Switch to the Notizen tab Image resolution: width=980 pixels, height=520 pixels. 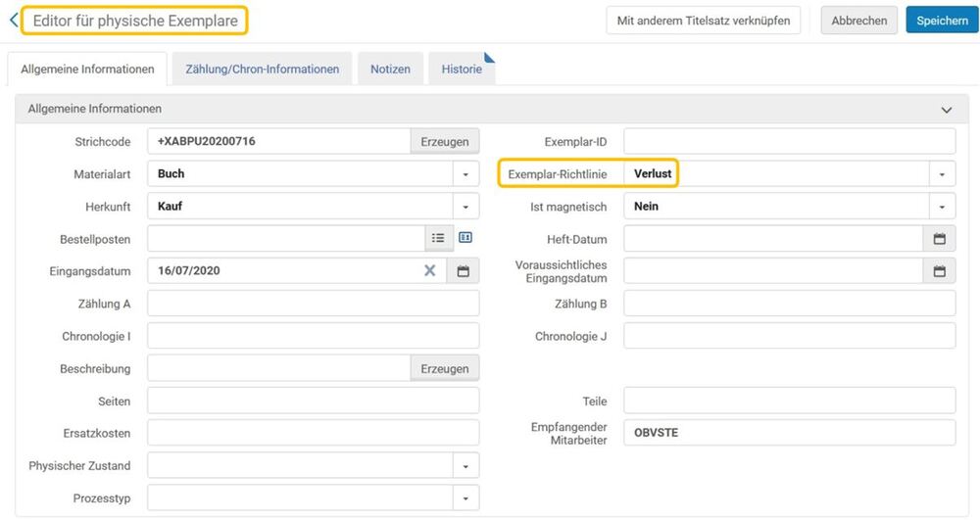[391, 69]
